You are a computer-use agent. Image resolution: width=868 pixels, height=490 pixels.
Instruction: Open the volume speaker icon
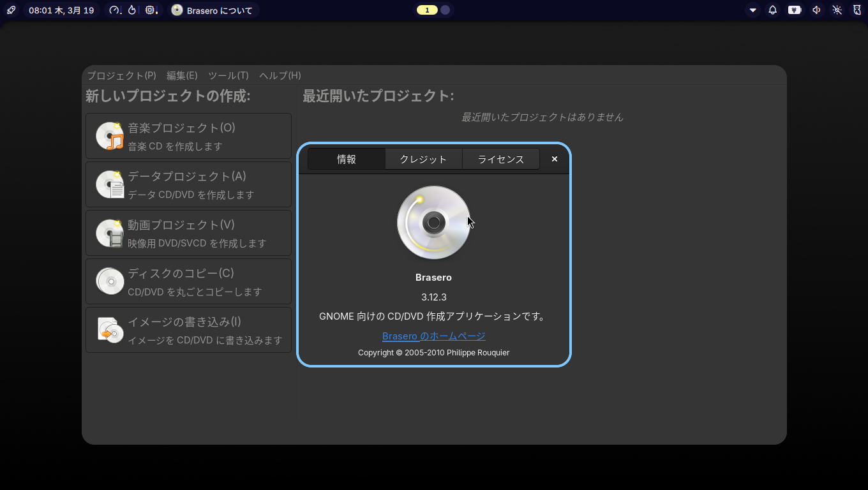tap(816, 10)
